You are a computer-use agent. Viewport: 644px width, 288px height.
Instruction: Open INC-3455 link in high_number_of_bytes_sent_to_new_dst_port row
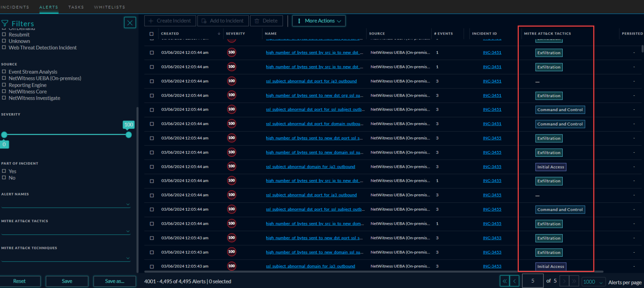(x=492, y=138)
